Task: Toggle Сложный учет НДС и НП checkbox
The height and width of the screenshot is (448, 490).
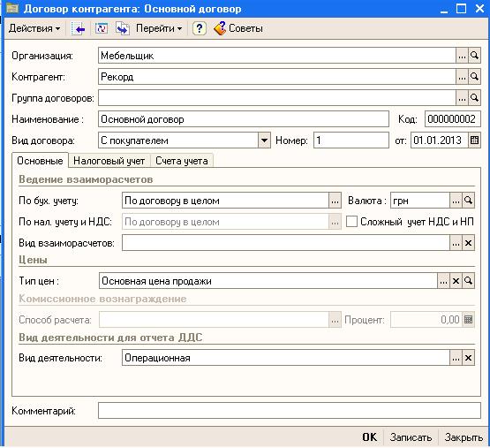Action: (x=351, y=222)
